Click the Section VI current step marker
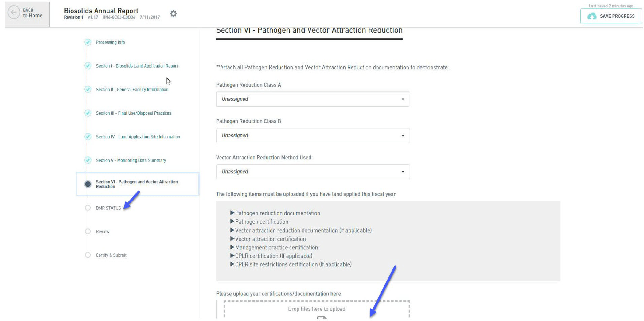 coord(88,184)
